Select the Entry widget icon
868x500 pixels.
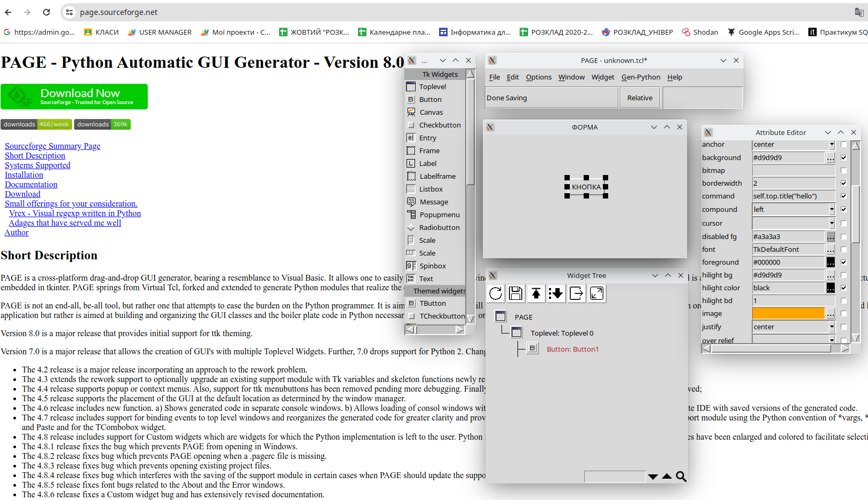click(411, 138)
